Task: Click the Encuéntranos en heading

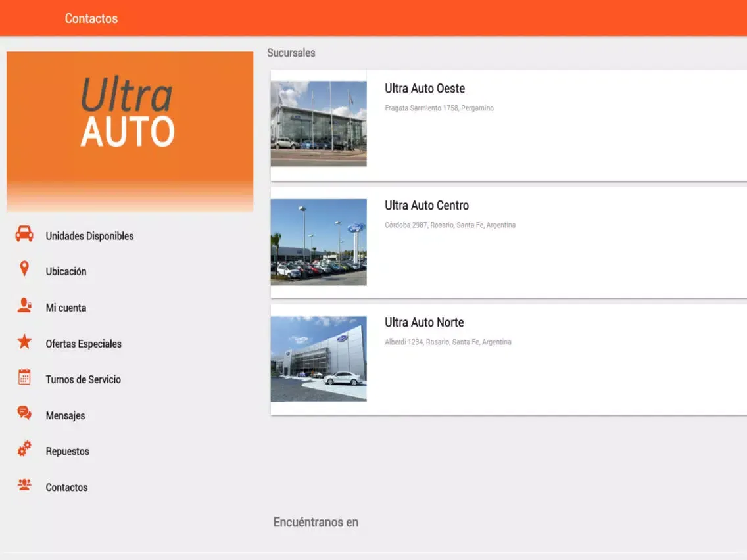Action: tap(316, 523)
